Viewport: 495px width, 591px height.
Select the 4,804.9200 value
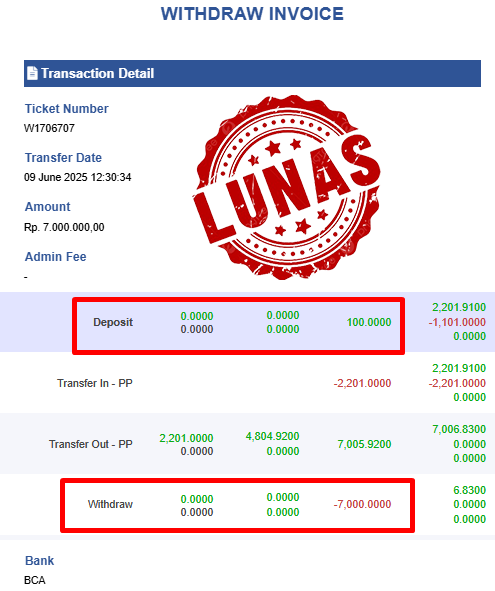click(x=273, y=436)
